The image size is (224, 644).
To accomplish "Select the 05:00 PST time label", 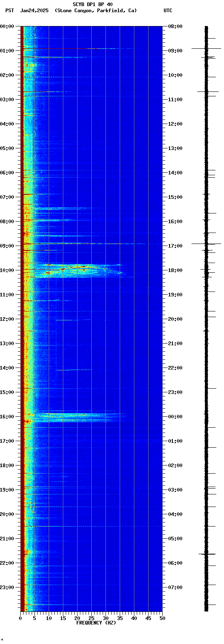I will tap(7, 148).
